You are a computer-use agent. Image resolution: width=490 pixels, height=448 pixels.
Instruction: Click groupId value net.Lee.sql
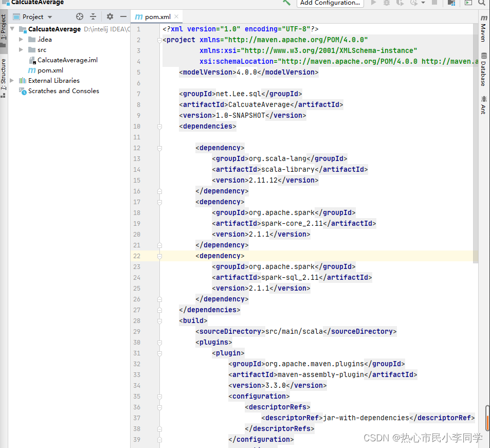pos(239,94)
